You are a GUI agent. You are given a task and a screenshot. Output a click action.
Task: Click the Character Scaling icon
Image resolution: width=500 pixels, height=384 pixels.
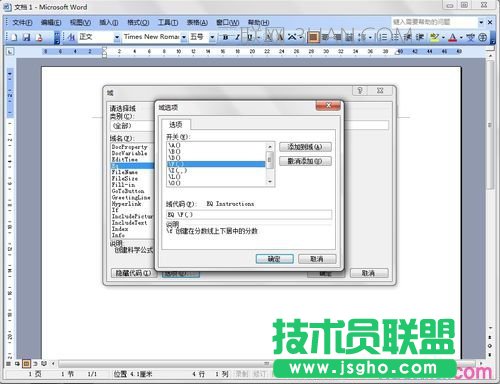(x=292, y=37)
